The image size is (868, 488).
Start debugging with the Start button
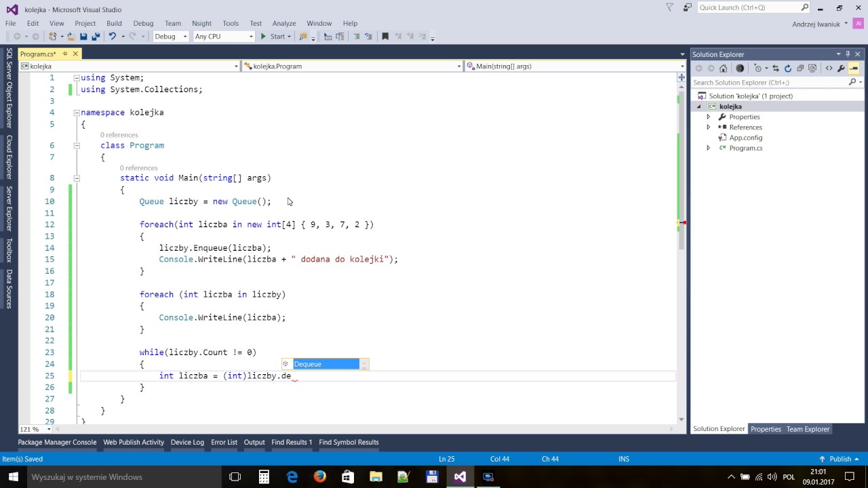(x=273, y=37)
